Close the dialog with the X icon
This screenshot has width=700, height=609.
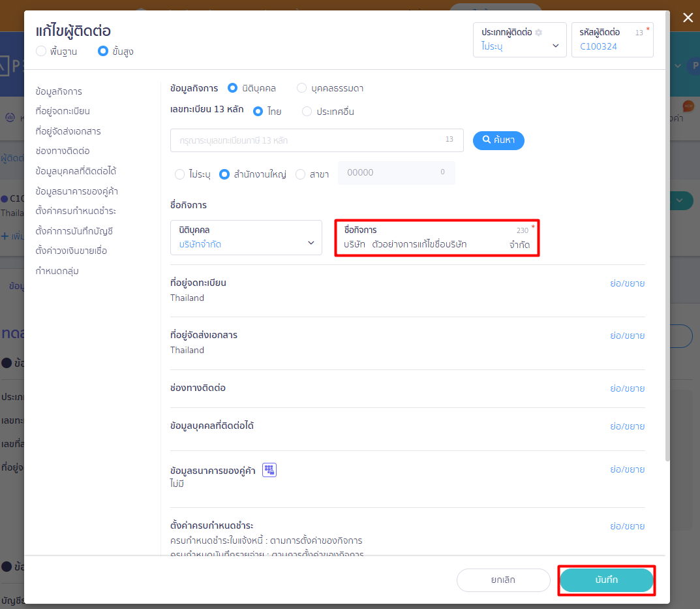(688, 18)
